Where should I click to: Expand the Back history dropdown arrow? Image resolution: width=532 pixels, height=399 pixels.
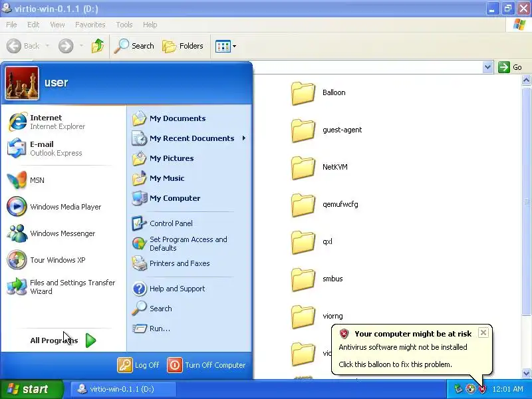pos(47,46)
